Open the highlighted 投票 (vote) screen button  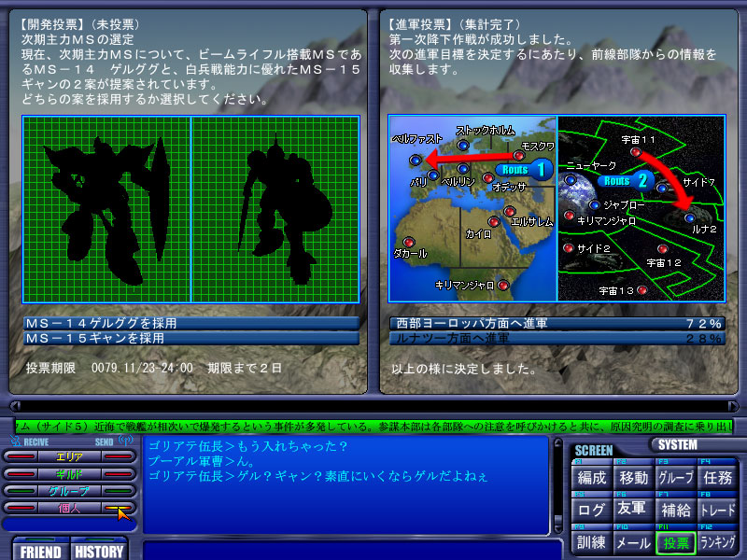pos(675,542)
